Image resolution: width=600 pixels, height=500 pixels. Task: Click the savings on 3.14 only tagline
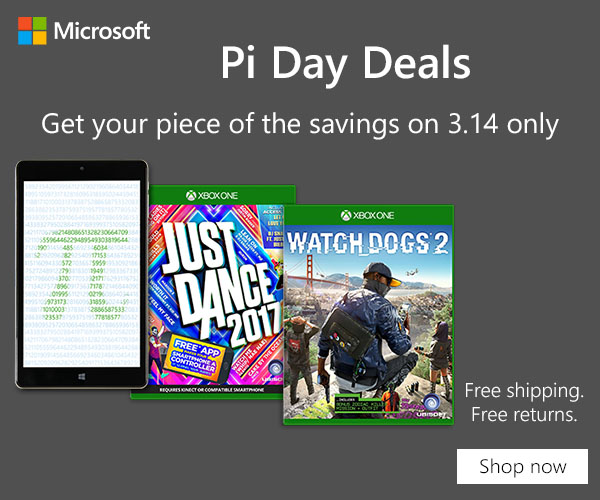[x=300, y=124]
